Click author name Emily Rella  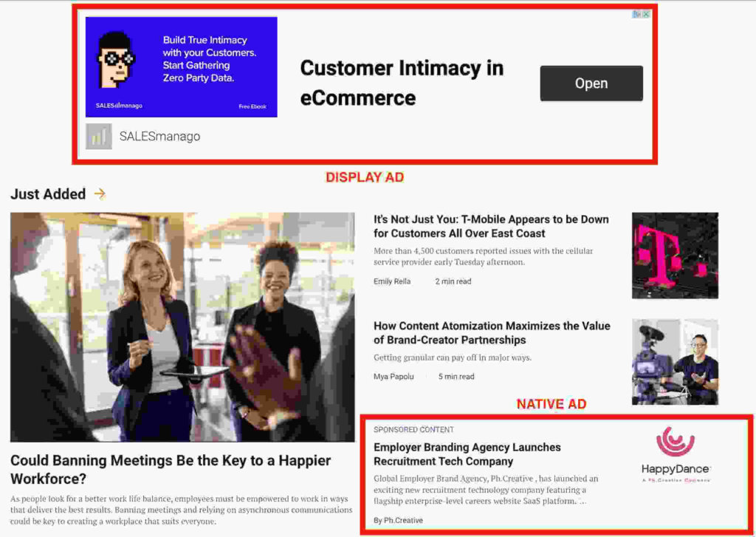[x=392, y=281]
